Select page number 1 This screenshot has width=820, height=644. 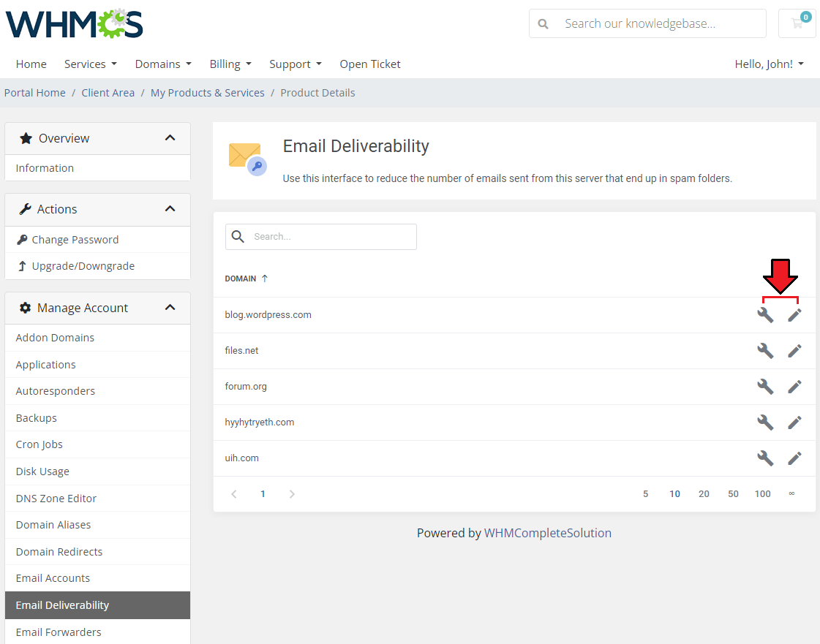[263, 494]
